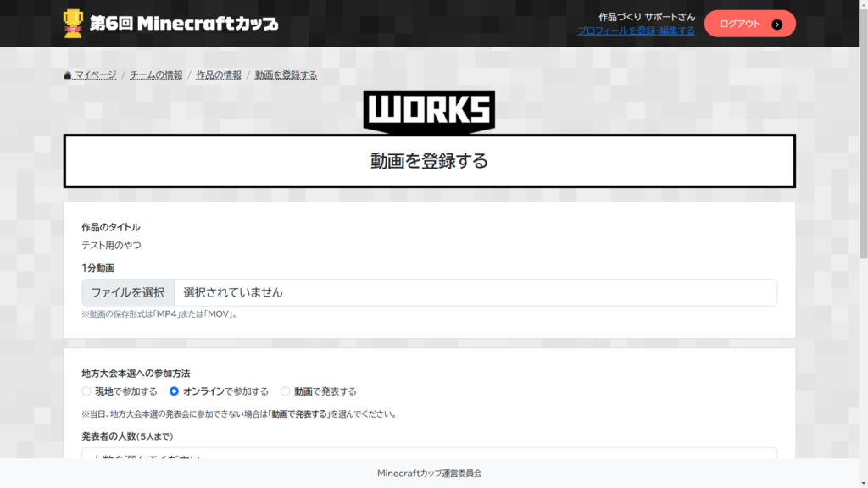Screen dimensions: 868x488
Task: Click the scrollbar down arrow
Action: pos(863,483)
